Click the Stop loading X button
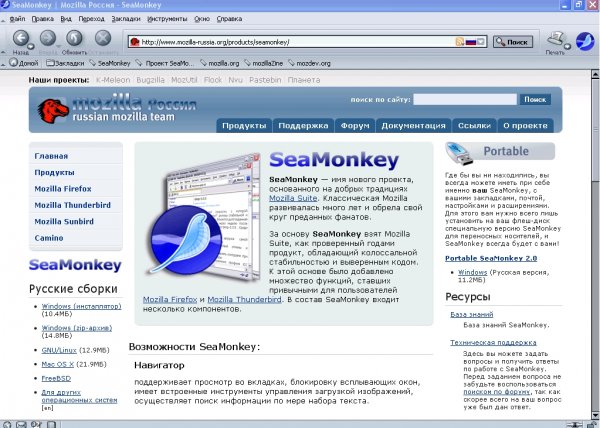 pyautogui.click(x=103, y=38)
